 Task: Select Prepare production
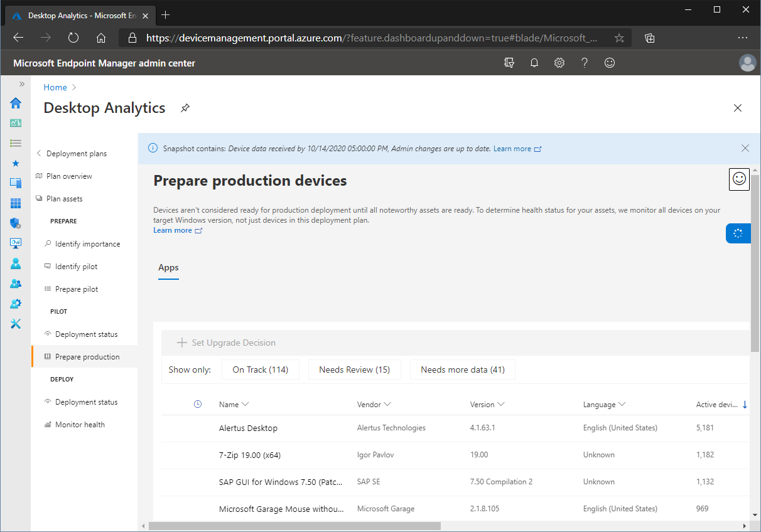click(x=84, y=357)
